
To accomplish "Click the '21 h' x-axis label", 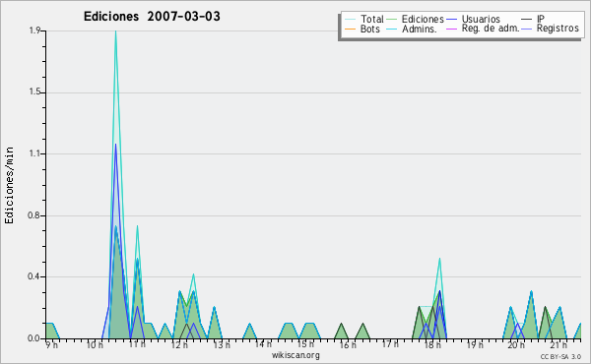I will (x=558, y=344).
